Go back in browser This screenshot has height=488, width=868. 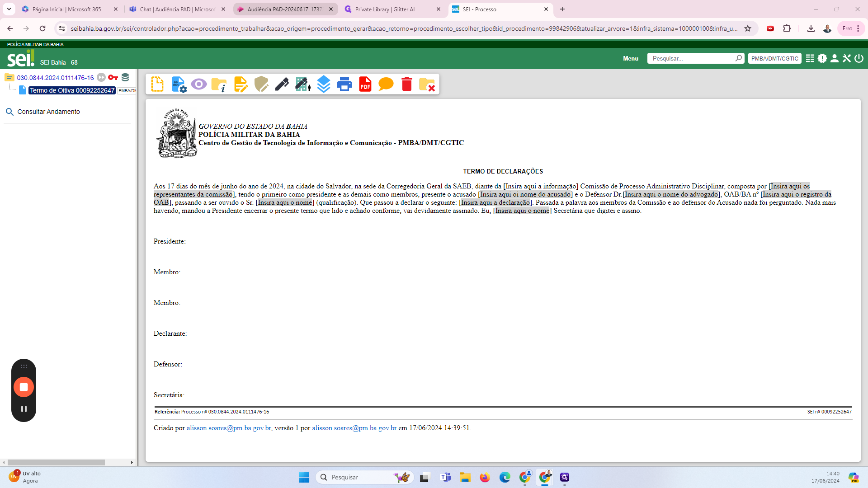pos(10,28)
